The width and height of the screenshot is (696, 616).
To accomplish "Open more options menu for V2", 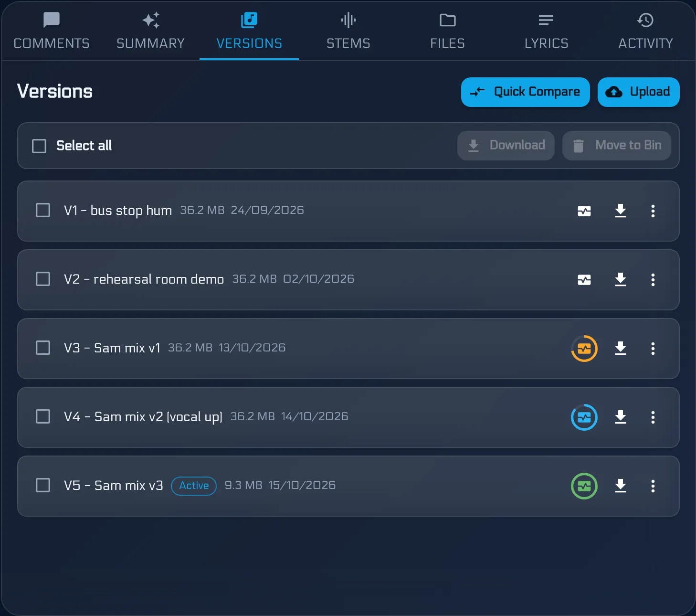I will point(653,280).
